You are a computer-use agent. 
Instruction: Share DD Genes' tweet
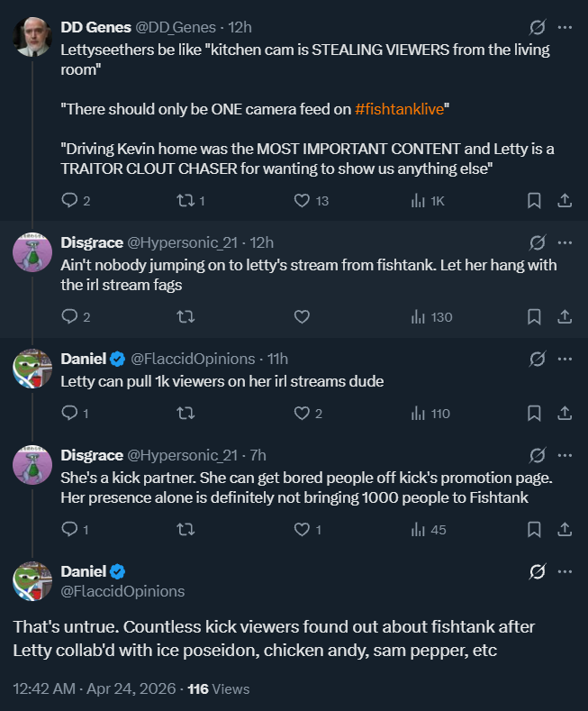pyautogui.click(x=565, y=200)
